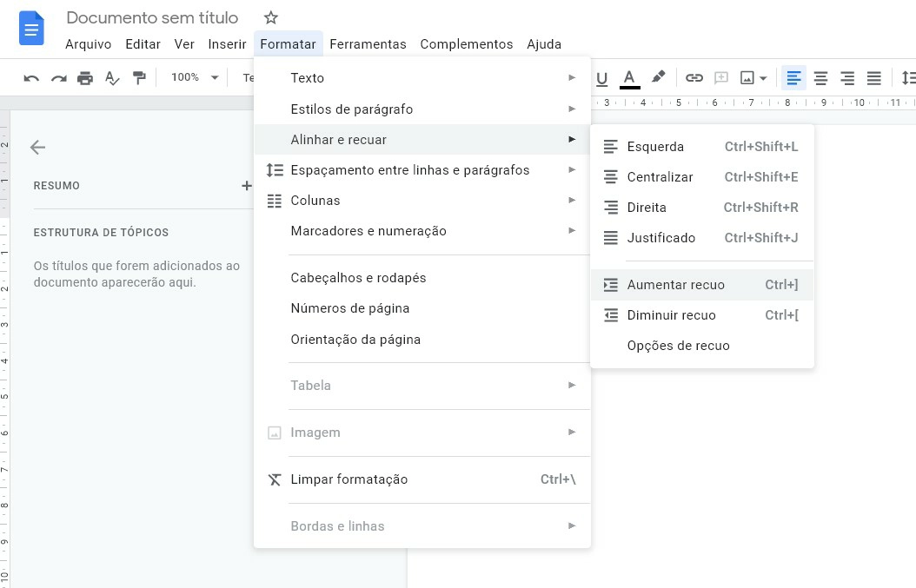916x588 pixels.
Task: Select the Alinhar e recuar menu entry
Action: click(421, 140)
